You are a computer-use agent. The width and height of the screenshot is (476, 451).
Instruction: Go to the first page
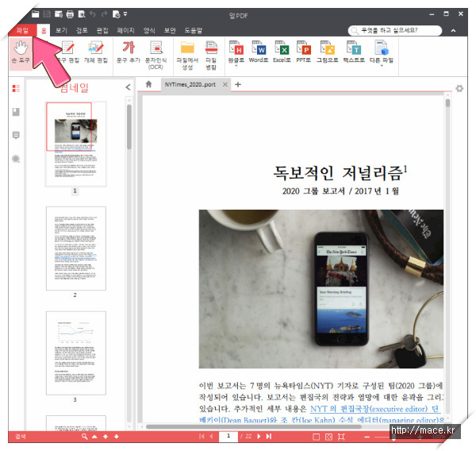[x=202, y=437]
